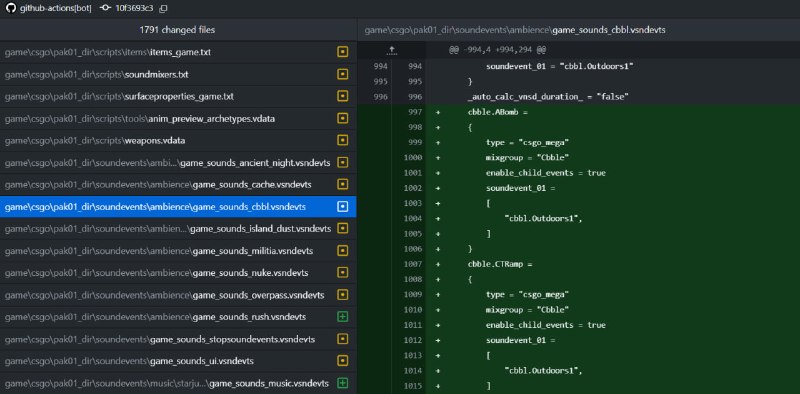This screenshot has height=394, width=800.
Task: Click the modified icon for game_sounds_militia.vsndevts
Action: pos(343,251)
